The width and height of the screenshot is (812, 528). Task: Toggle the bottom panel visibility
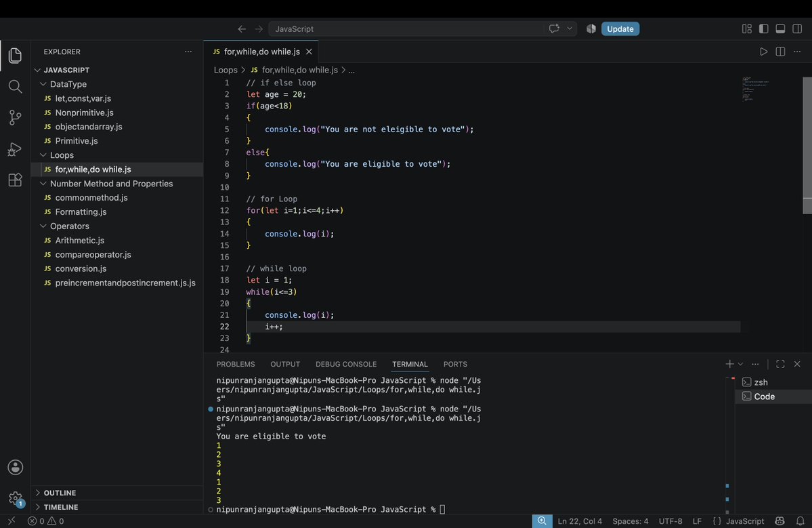click(x=780, y=29)
